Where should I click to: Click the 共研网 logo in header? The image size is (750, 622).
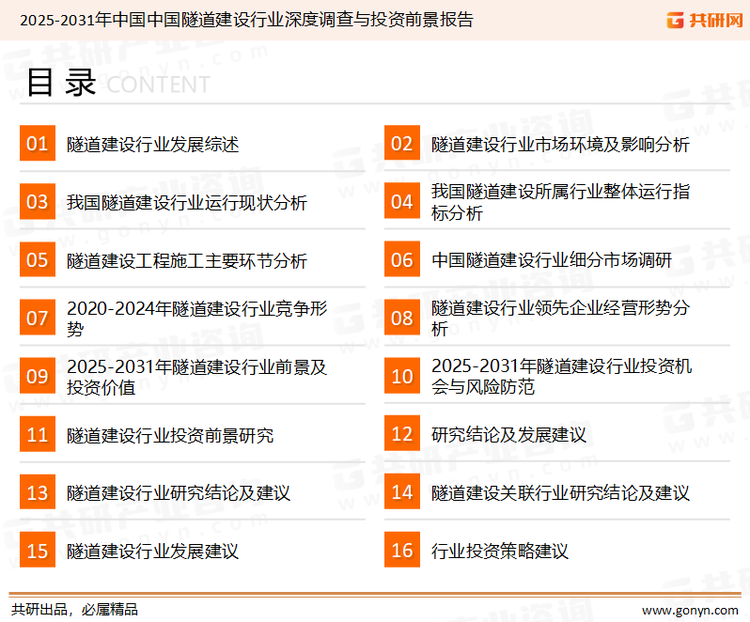pos(705,20)
